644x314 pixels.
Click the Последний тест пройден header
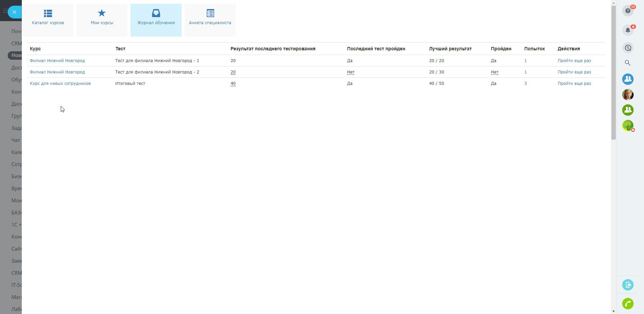376,49
